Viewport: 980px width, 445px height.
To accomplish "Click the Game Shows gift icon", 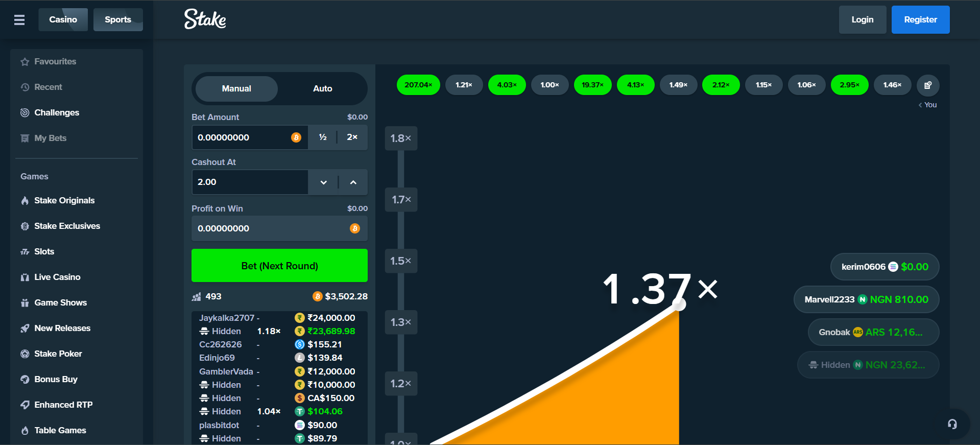I will point(25,302).
